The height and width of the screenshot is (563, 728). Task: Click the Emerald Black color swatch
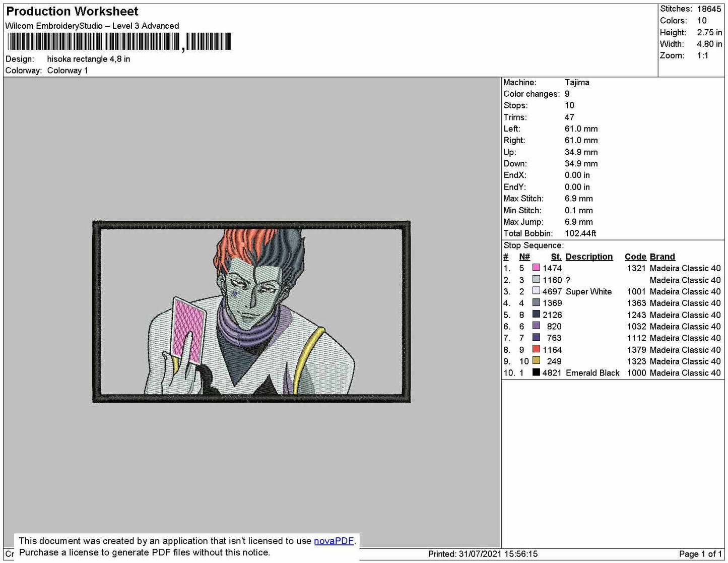tap(536, 372)
